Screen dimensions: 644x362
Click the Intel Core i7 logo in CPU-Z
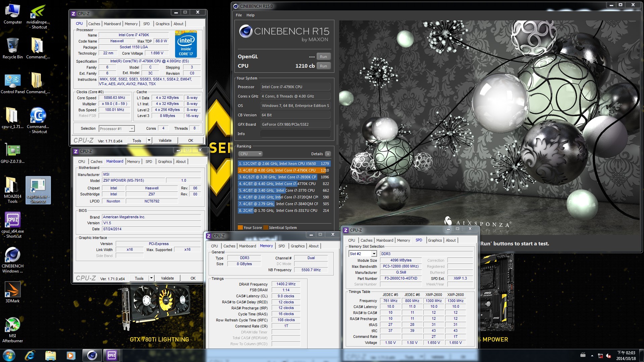click(x=186, y=44)
